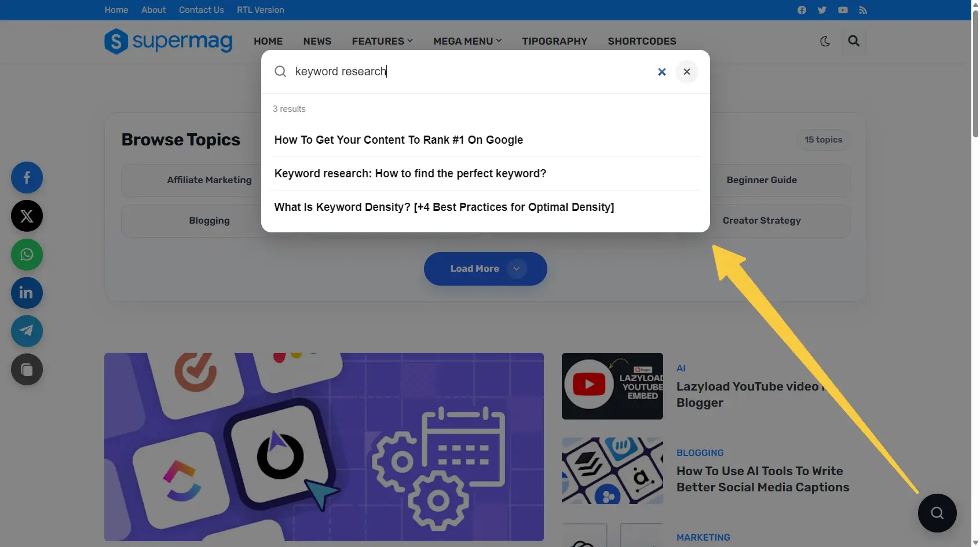Open YouTube link in top bar
980x547 pixels.
[x=843, y=10]
